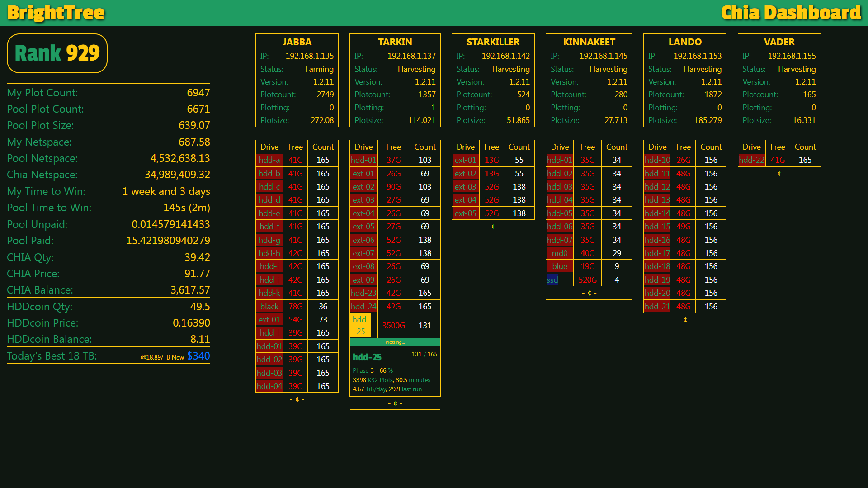Click the ext-01 drive badge on STARKILLER
This screenshot has width=868, height=488.
point(465,160)
